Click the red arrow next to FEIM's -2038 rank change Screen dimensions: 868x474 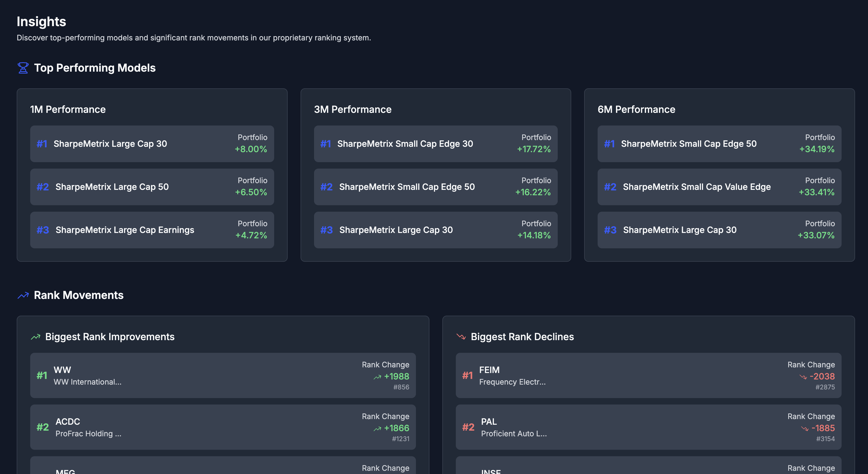pyautogui.click(x=803, y=377)
